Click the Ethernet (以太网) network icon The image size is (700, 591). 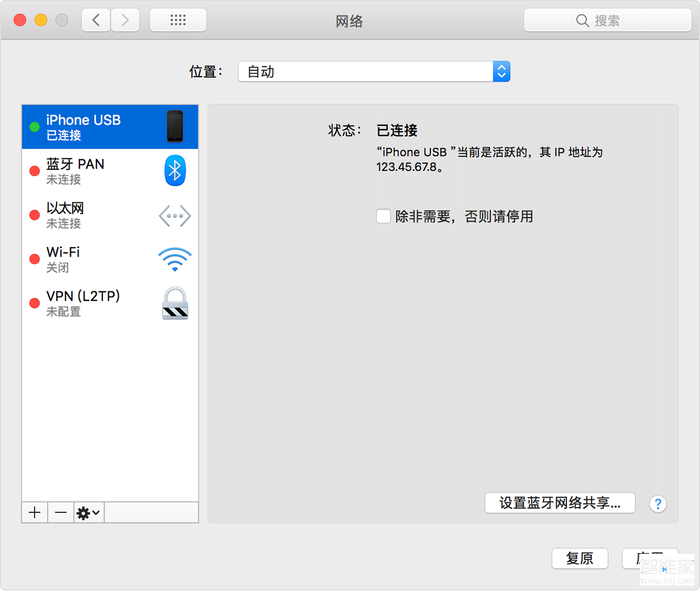[174, 215]
